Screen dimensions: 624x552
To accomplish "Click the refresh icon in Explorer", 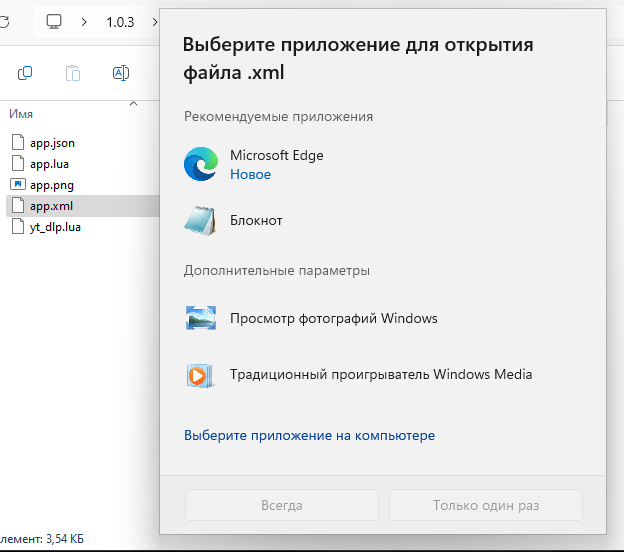I will coord(4,22).
